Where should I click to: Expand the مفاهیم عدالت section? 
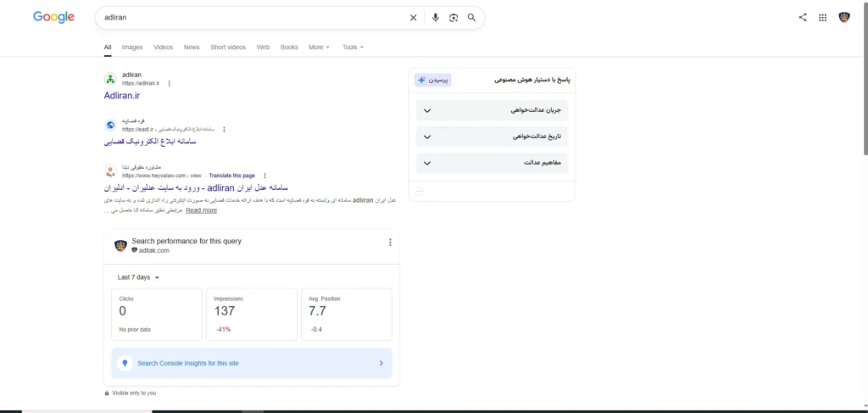tap(492, 163)
